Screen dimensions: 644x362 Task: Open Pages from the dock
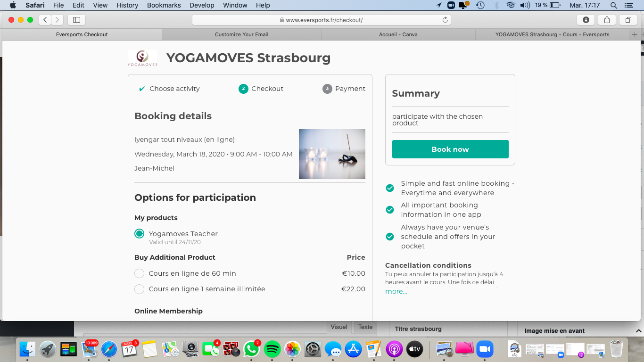click(x=373, y=349)
